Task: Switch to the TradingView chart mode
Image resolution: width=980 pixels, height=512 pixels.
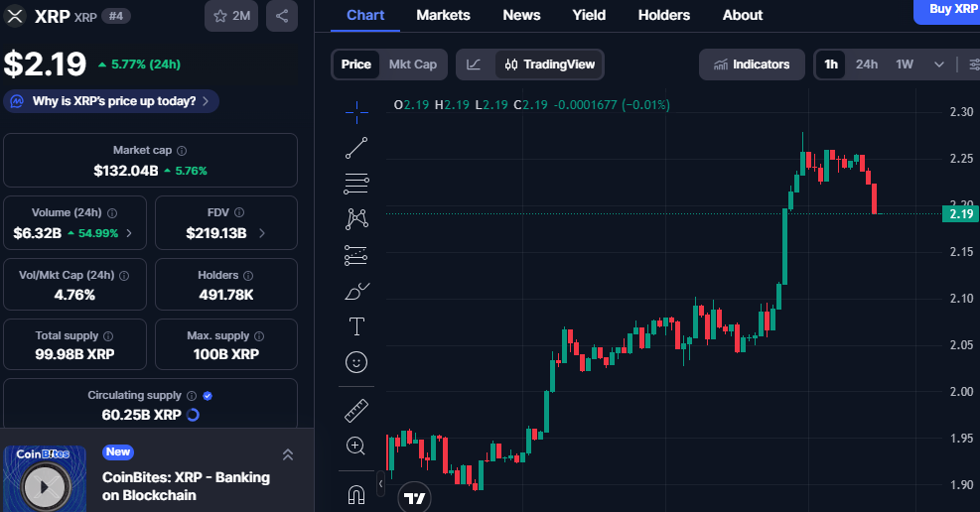Action: (550, 64)
